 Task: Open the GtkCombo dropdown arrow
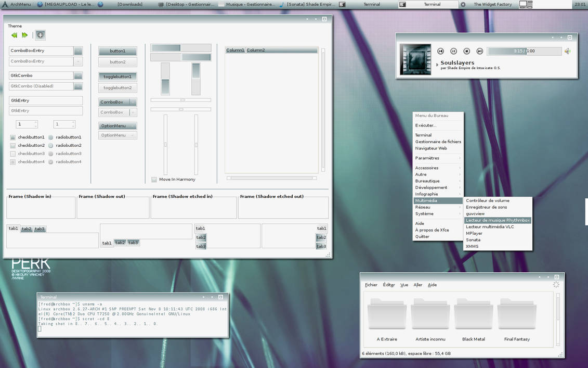click(x=78, y=76)
